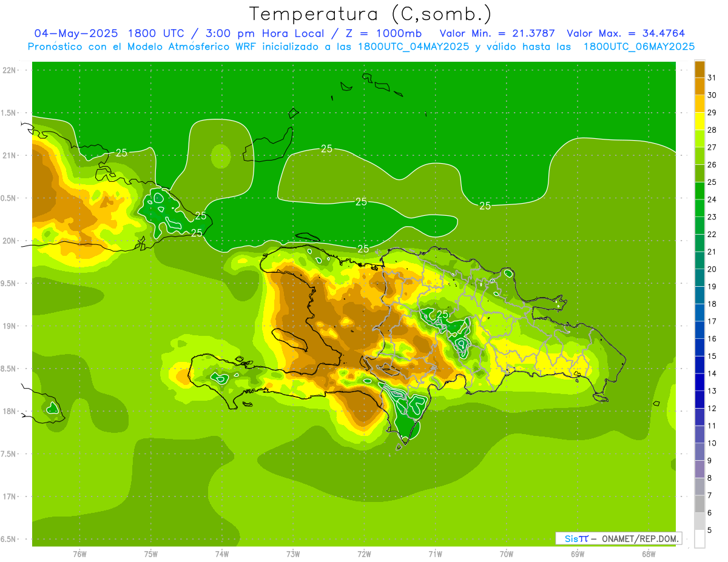728x562 pixels.
Task: Click the legend value 10
Action: 712,443
